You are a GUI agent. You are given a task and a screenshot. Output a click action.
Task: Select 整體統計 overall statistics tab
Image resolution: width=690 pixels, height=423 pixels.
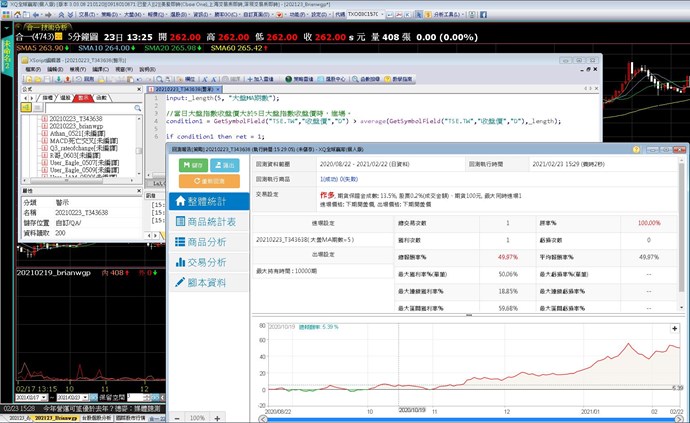pyautogui.click(x=207, y=201)
